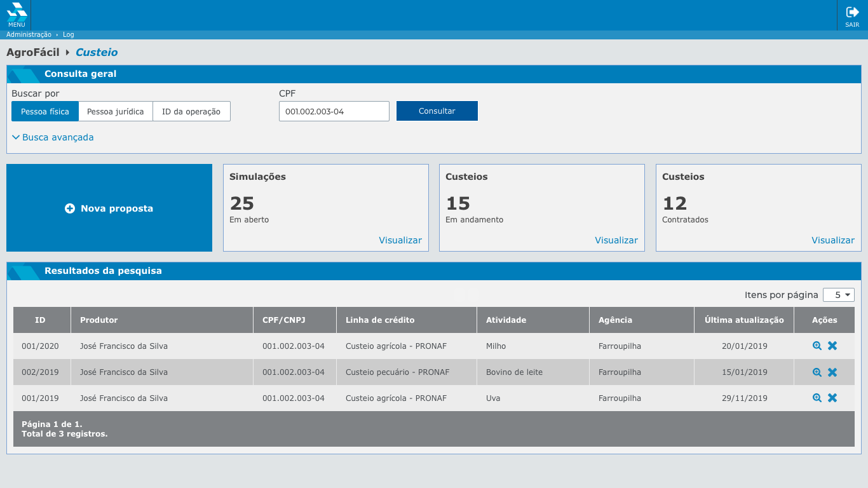Screen dimensions: 868x488
Task: Select ID da operação search option
Action: click(191, 111)
